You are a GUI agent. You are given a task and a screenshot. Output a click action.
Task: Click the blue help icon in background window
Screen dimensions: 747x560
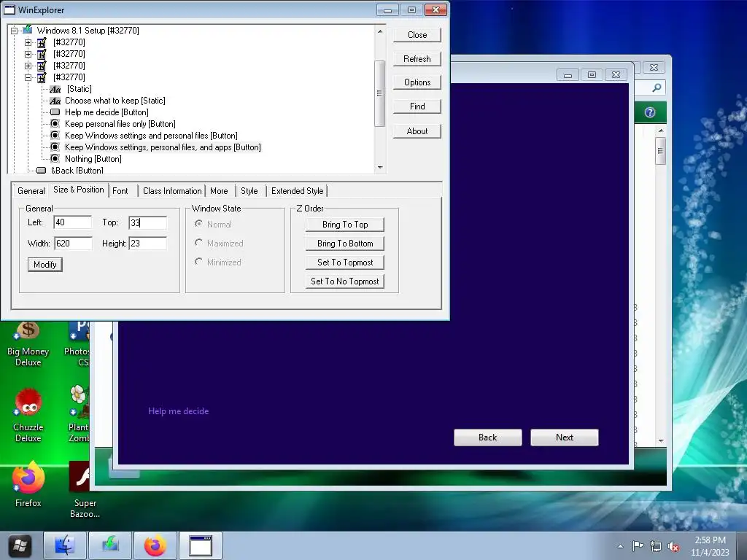pyautogui.click(x=650, y=112)
